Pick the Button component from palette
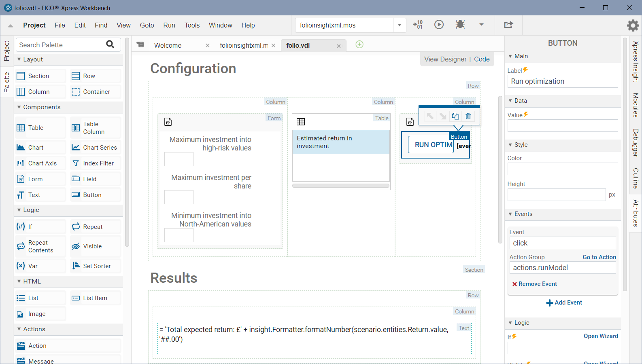Viewport: 642px width, 364px height. [96, 195]
